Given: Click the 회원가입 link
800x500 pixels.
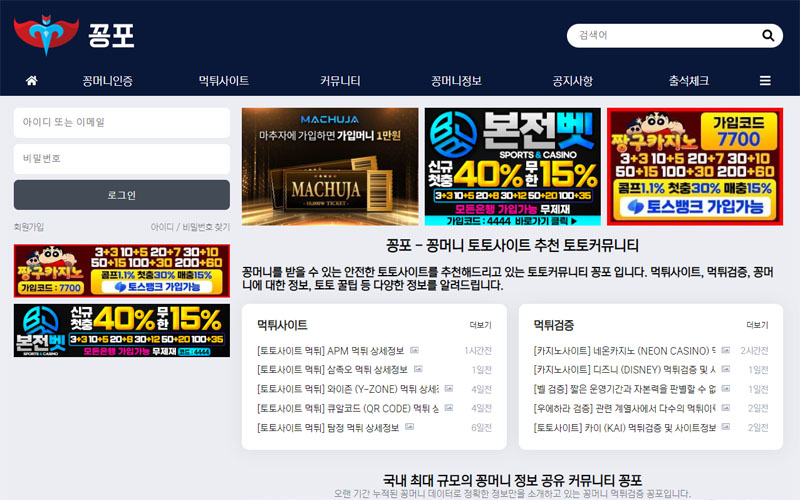Looking at the screenshot, I should tap(29, 227).
